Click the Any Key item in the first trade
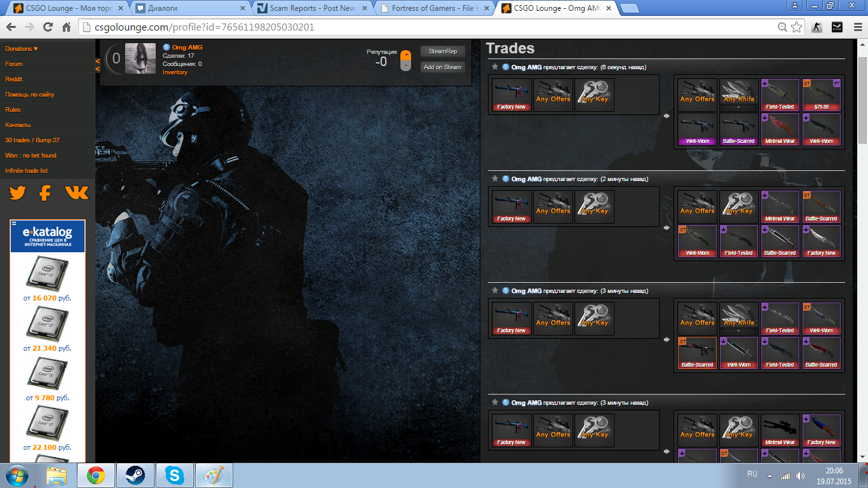Screen dimensions: 868x488 [x=594, y=95]
